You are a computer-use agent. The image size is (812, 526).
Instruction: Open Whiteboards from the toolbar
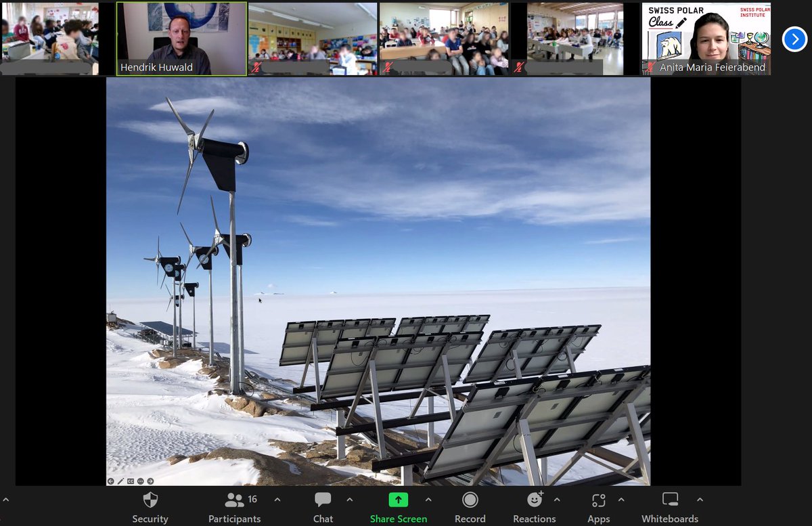tap(670, 508)
